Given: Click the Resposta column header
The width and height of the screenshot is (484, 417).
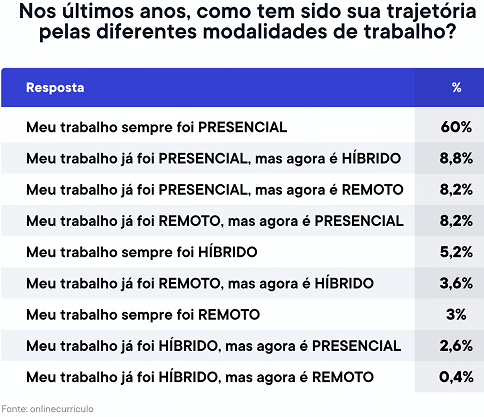Looking at the screenshot, I should pos(55,88).
